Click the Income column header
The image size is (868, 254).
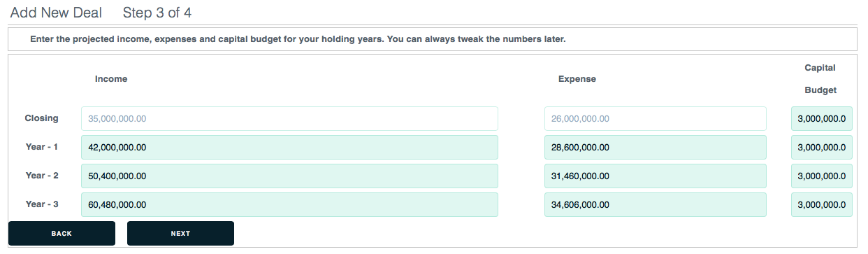point(111,79)
